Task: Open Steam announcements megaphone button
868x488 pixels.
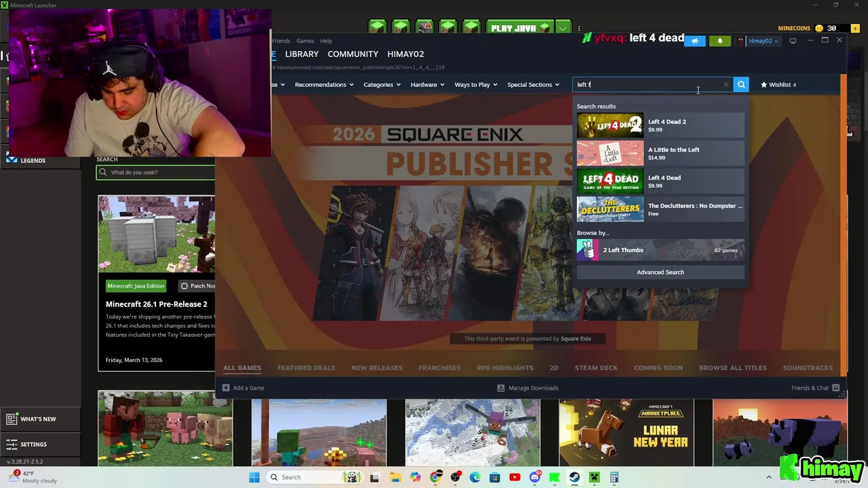Action: (694, 41)
